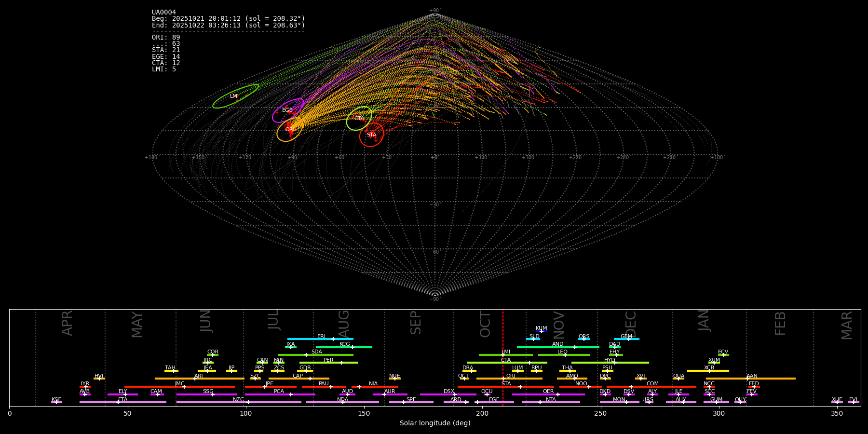Click the EGE radiant ellipse on sky map
This screenshot has height=434, width=868.
[x=288, y=110]
